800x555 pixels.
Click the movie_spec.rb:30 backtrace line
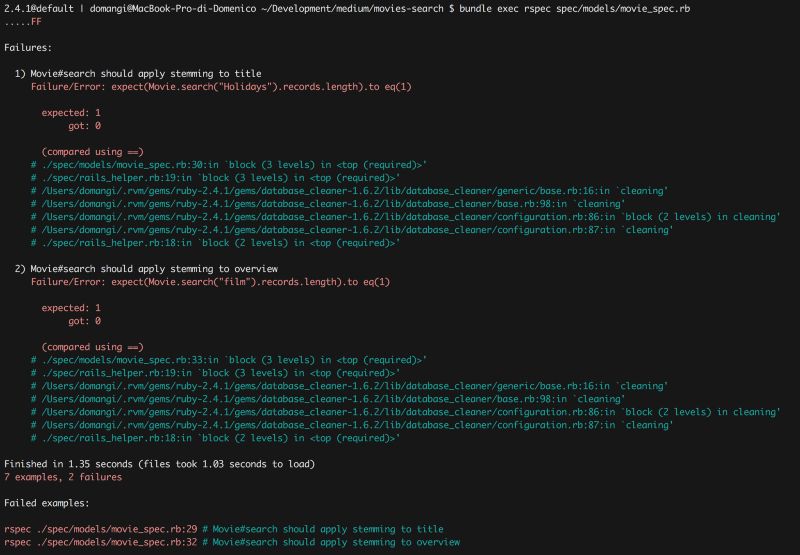tap(229, 165)
